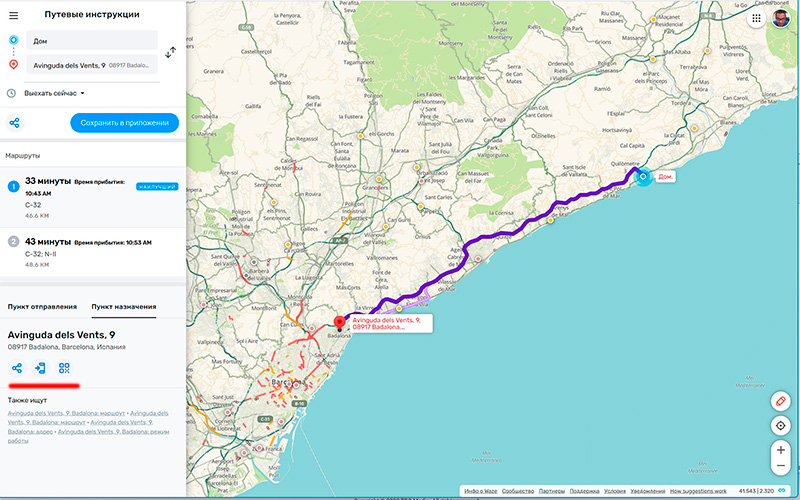
Task: Click the red destination pin on map
Action: point(339,322)
